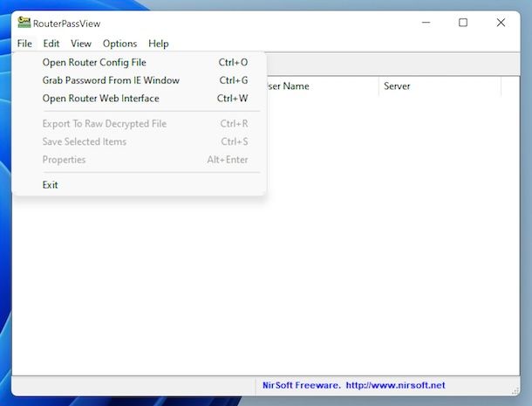Click the RouterPassView app icon in title bar
Image resolution: width=532 pixels, height=406 pixels.
point(24,23)
